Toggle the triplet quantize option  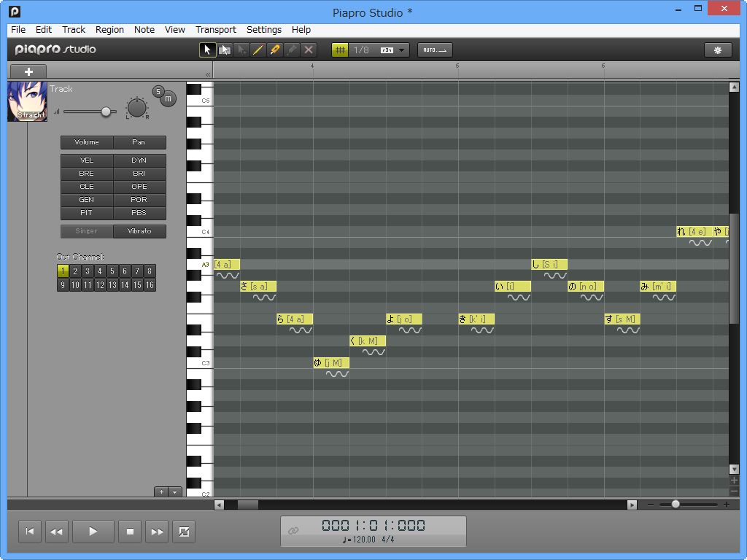tap(387, 50)
